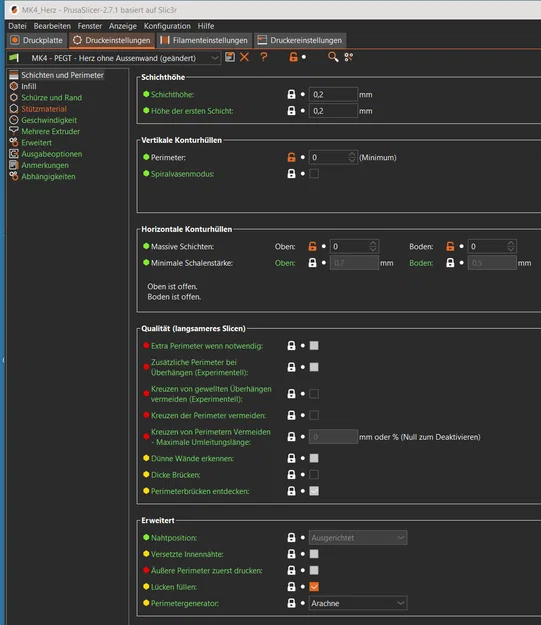Open the compare presets icon

click(x=349, y=57)
